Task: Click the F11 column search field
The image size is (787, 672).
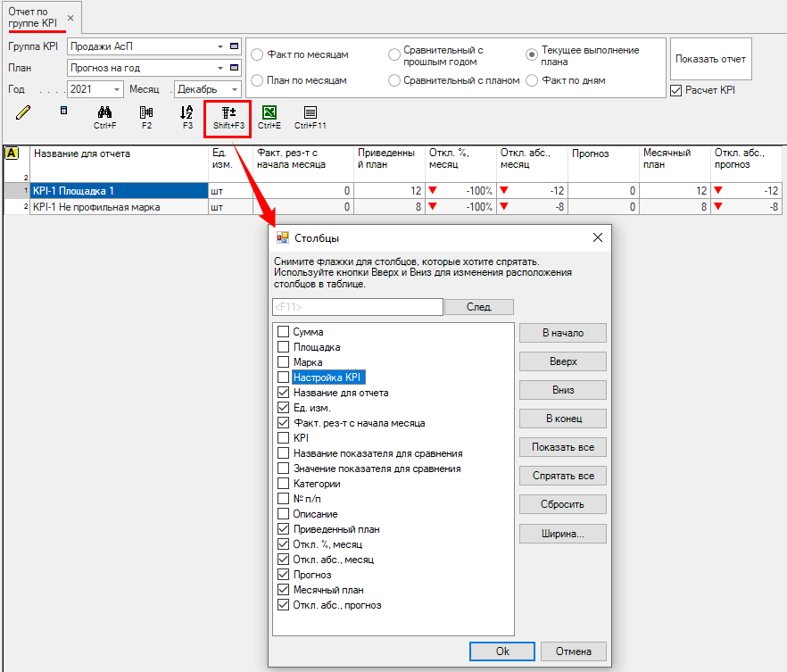Action: tap(357, 307)
